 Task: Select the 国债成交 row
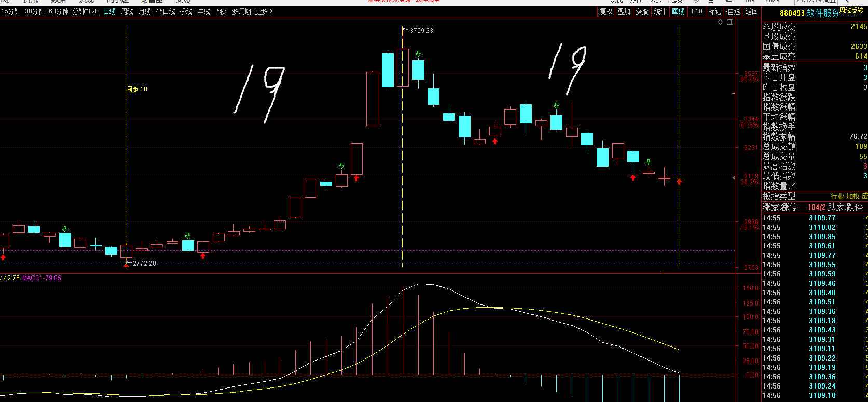(815, 46)
